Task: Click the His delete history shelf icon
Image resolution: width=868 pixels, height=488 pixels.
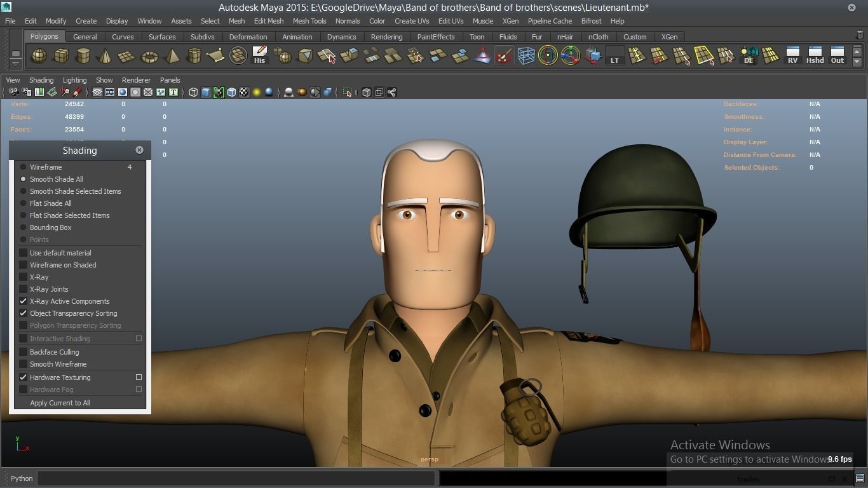Action: pos(259,55)
